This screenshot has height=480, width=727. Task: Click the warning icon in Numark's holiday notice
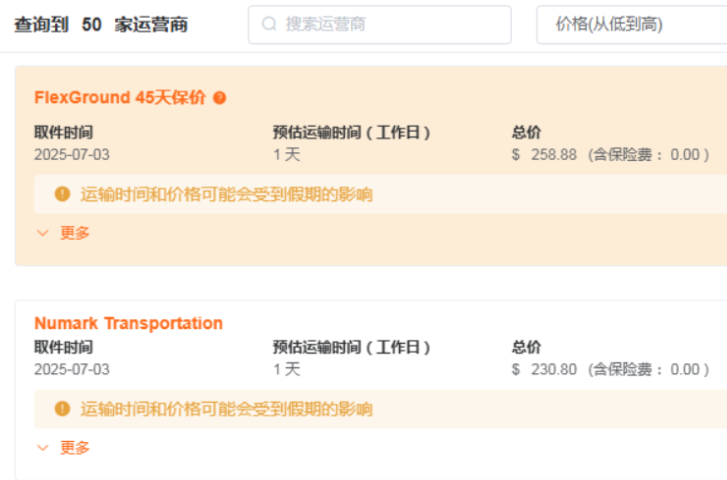point(62,409)
